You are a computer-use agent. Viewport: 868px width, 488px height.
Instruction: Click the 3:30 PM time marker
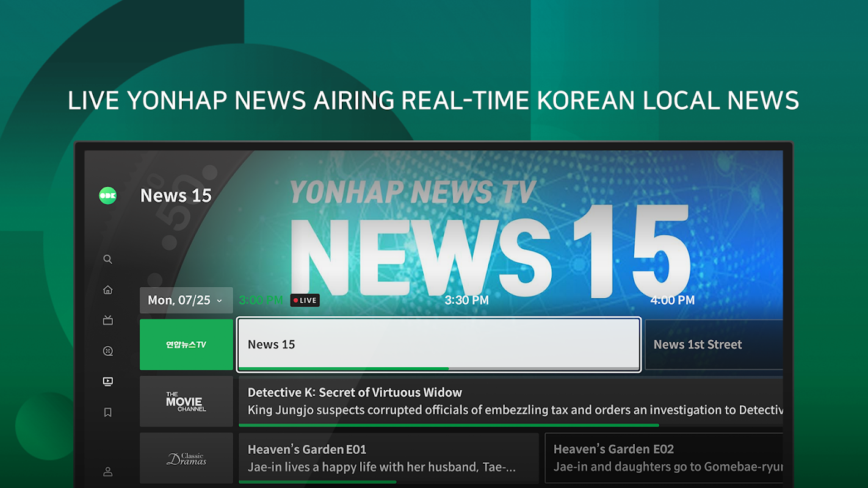tap(467, 300)
